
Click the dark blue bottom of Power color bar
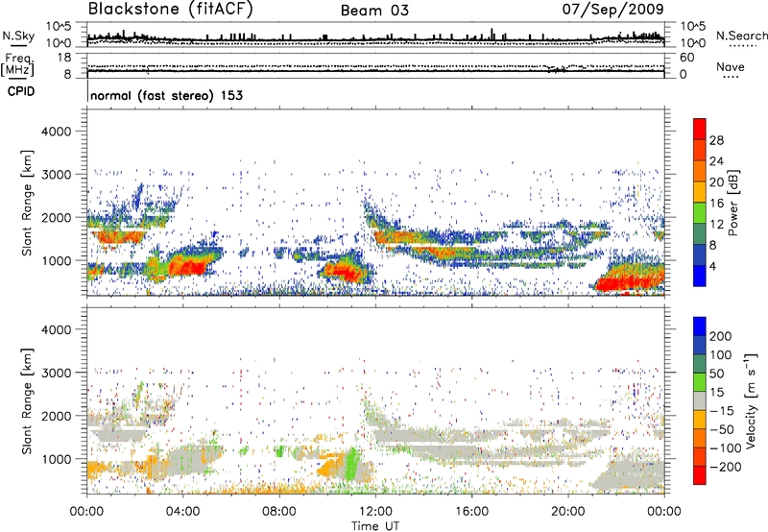click(x=700, y=276)
